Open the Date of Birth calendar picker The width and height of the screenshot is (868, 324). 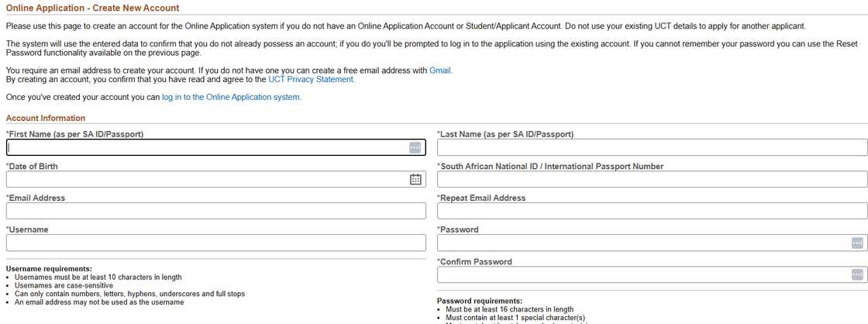(x=415, y=179)
